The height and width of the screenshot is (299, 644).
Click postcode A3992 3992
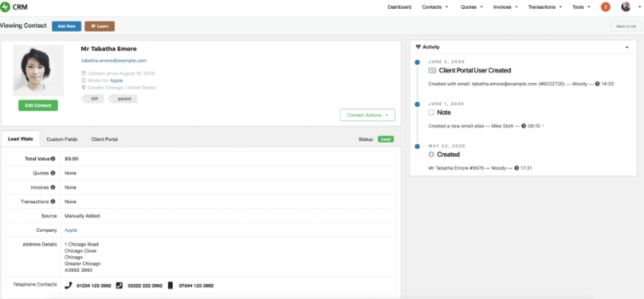[78, 270]
